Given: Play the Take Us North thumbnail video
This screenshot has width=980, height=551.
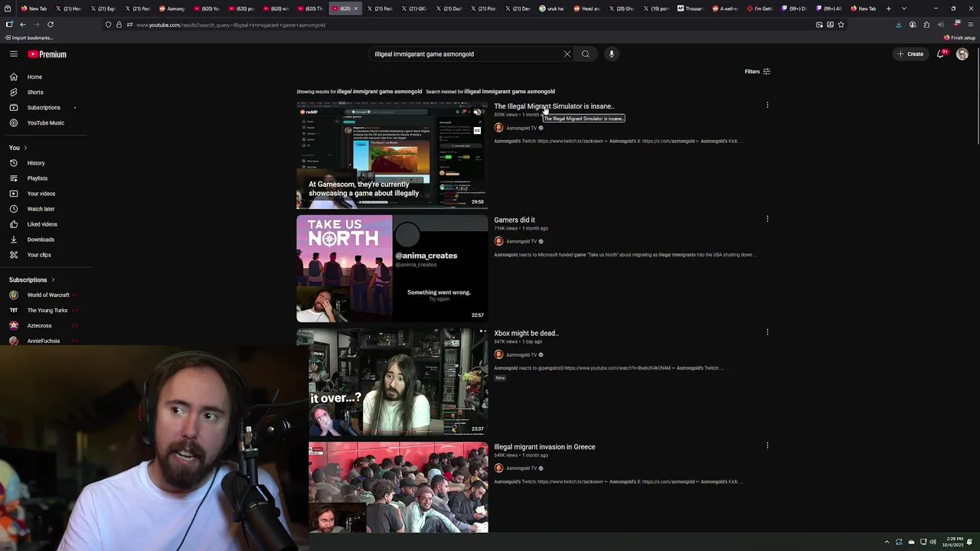Looking at the screenshot, I should click(392, 269).
